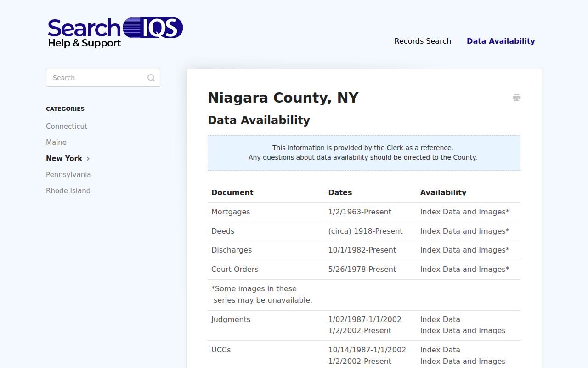This screenshot has width=588, height=368.
Task: Click the Availability column header
Action: pos(443,193)
